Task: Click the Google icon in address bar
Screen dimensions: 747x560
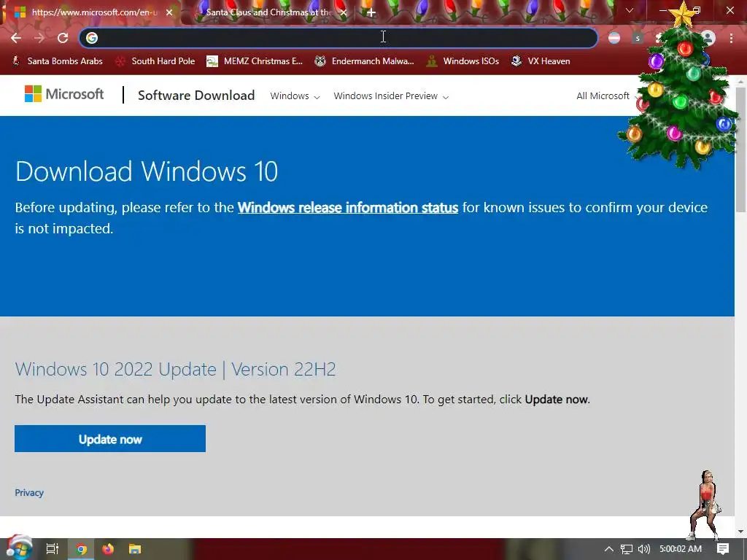Action: pyautogui.click(x=92, y=38)
